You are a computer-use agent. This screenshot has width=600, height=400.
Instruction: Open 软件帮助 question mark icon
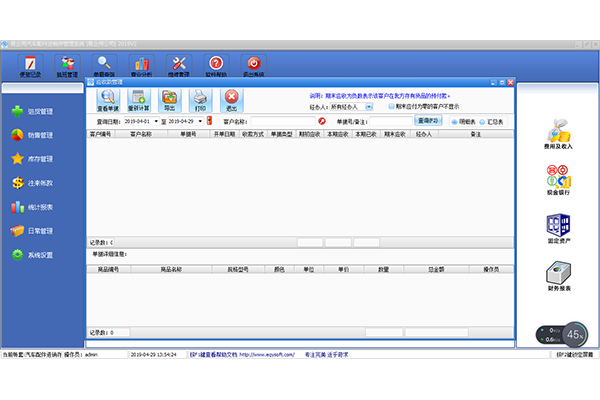pyautogui.click(x=216, y=66)
